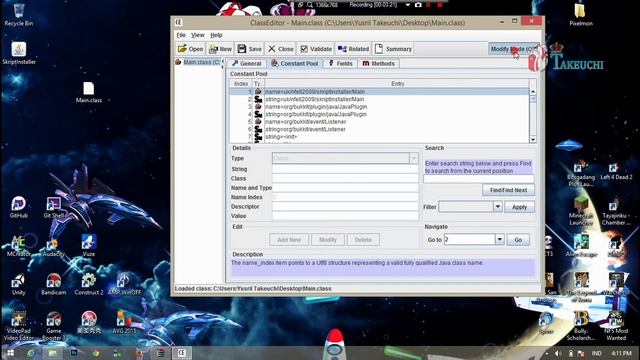The height and width of the screenshot is (360, 640).
Task: Expand the Filter dropdown
Action: pyautogui.click(x=498, y=207)
